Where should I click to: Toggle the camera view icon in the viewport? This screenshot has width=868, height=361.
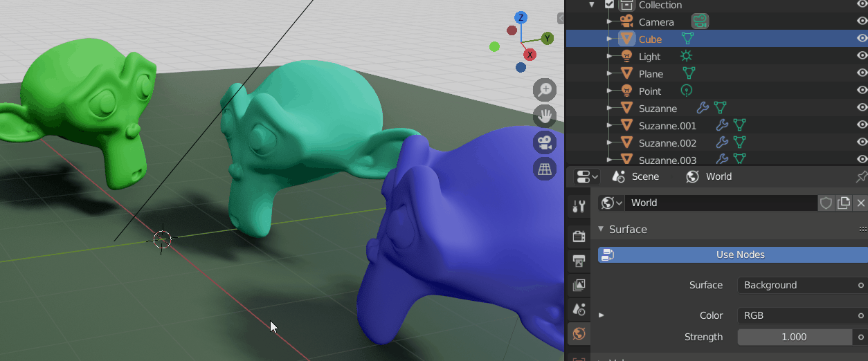(x=545, y=142)
